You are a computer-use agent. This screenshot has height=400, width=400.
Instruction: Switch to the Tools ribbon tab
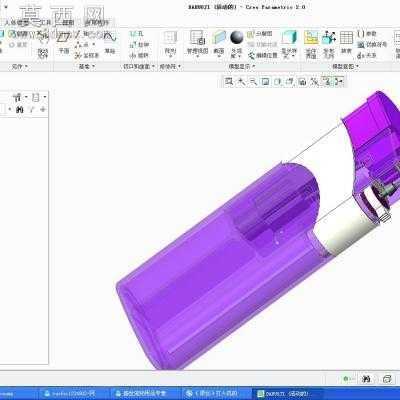pyautogui.click(x=45, y=23)
